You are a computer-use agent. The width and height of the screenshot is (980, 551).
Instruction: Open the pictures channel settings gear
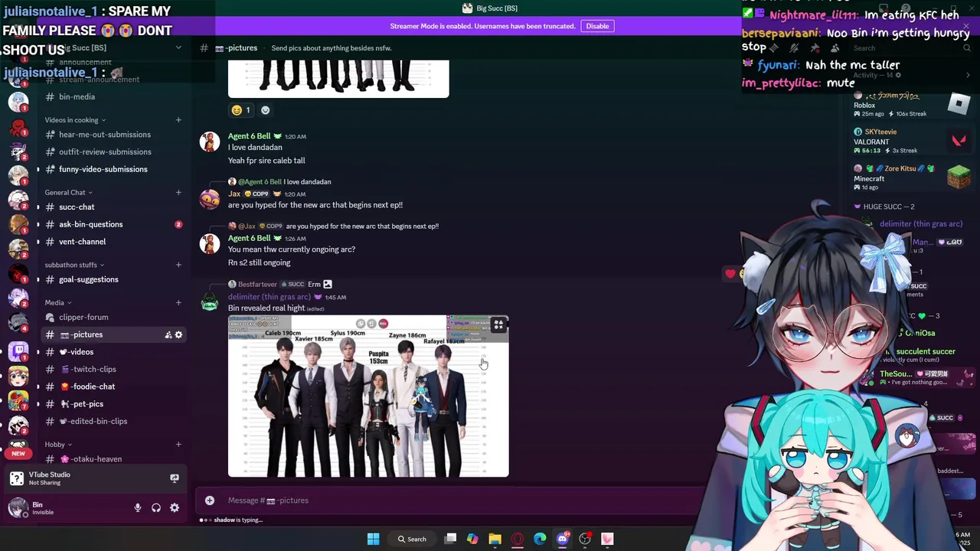pyautogui.click(x=179, y=334)
